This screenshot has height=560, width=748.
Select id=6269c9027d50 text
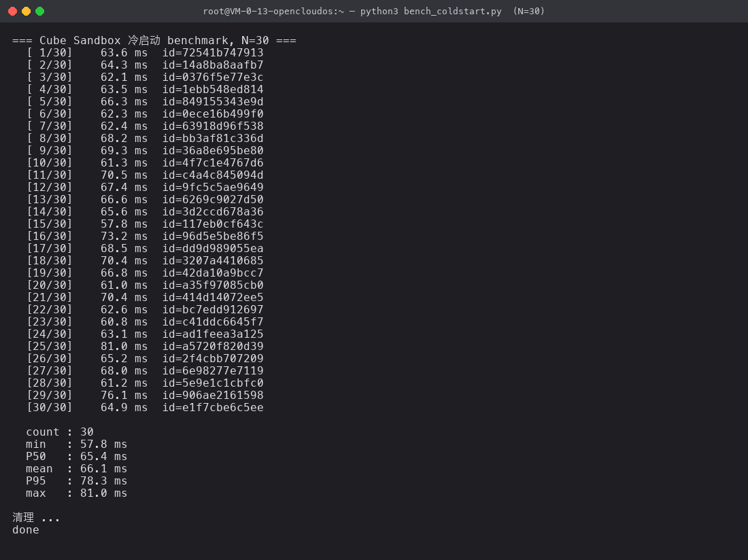click(213, 200)
